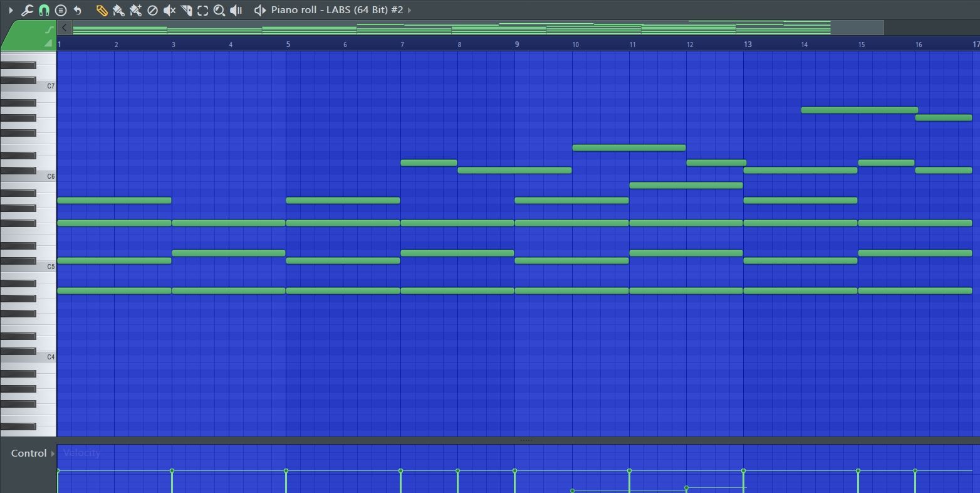Toggle the snap to grid magnet
This screenshot has height=493, width=980.
point(44,10)
